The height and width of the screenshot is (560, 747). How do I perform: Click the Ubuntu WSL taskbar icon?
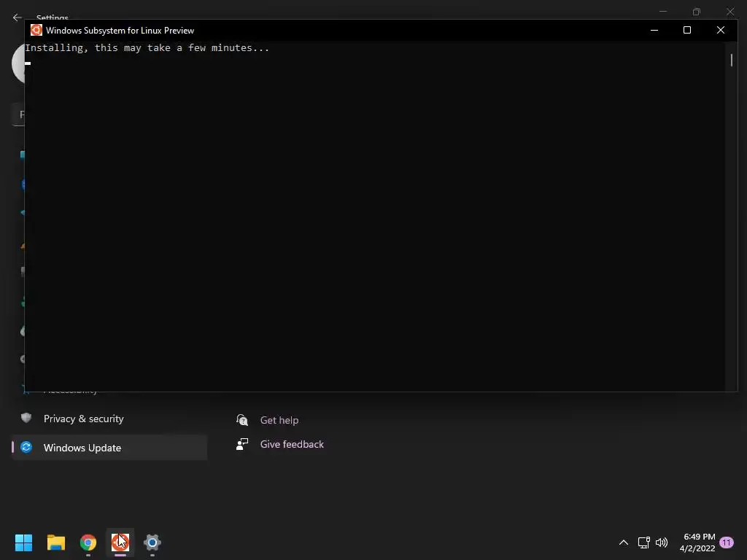click(120, 542)
